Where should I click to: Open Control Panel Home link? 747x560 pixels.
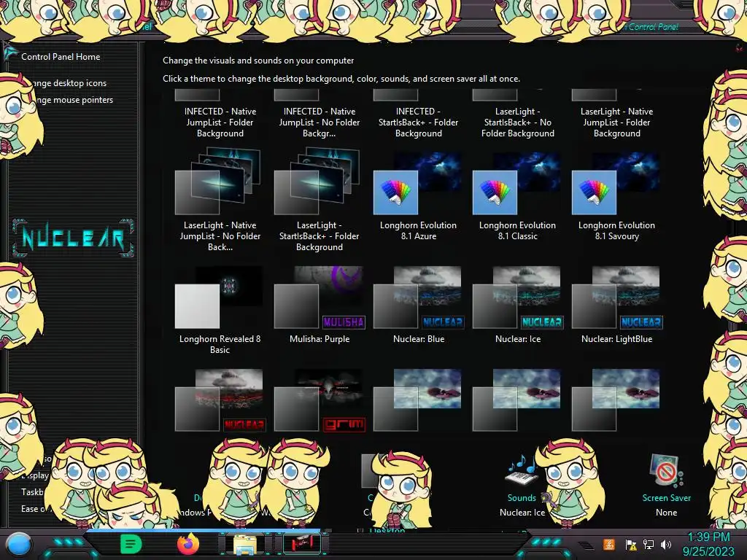pos(61,57)
